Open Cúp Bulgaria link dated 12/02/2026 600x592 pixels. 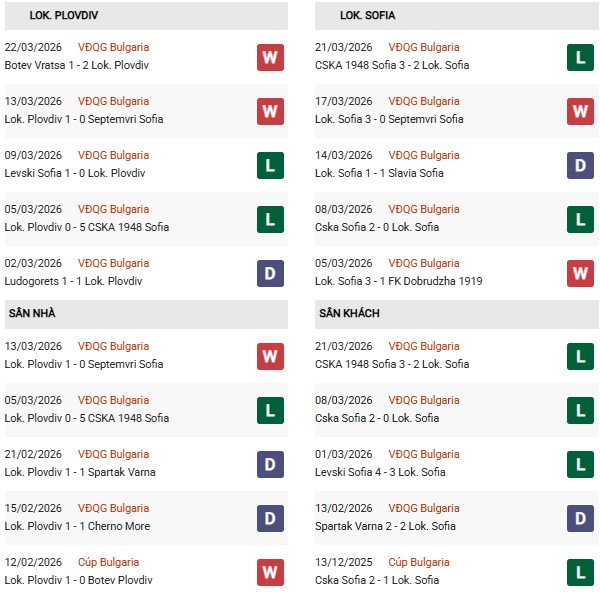tap(109, 562)
